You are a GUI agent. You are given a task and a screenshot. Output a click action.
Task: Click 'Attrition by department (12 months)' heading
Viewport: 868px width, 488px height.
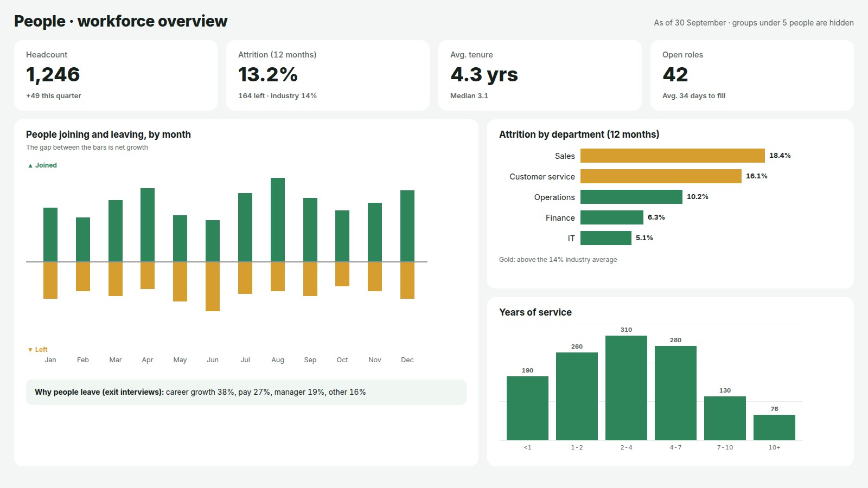coord(579,134)
